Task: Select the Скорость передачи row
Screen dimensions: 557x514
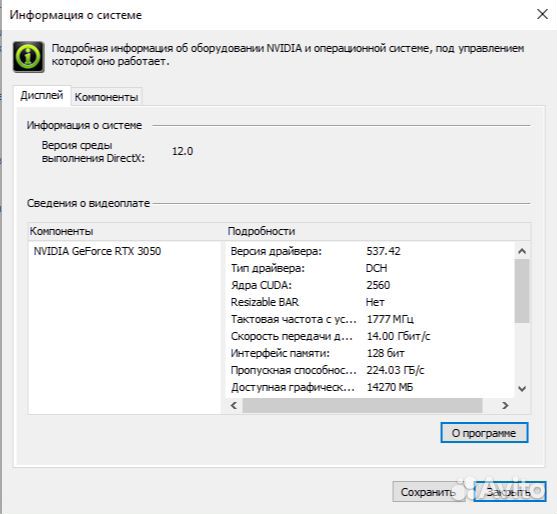Action: 371,336
